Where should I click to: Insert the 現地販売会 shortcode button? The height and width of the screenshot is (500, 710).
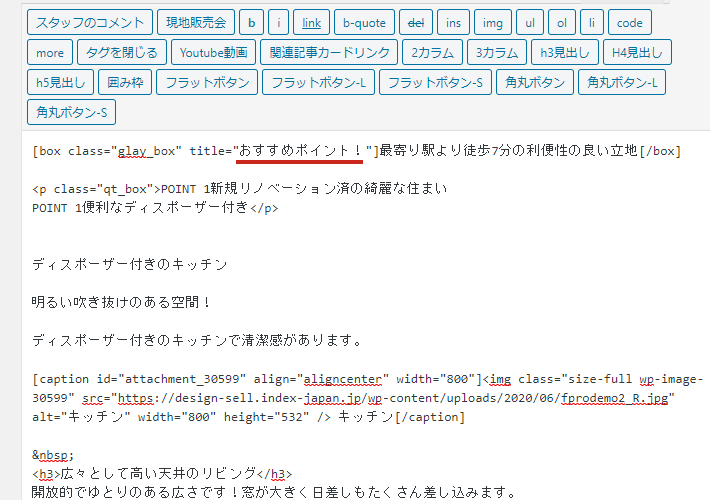tap(196, 22)
